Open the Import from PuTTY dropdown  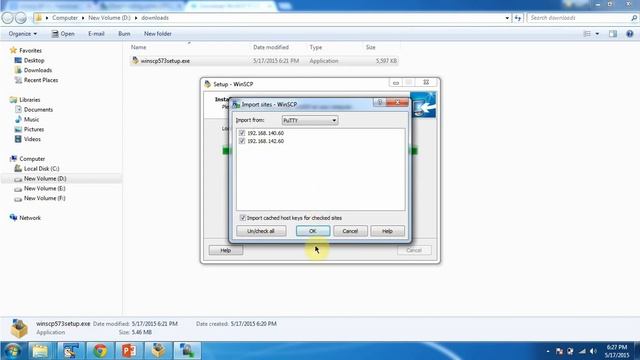click(310, 120)
